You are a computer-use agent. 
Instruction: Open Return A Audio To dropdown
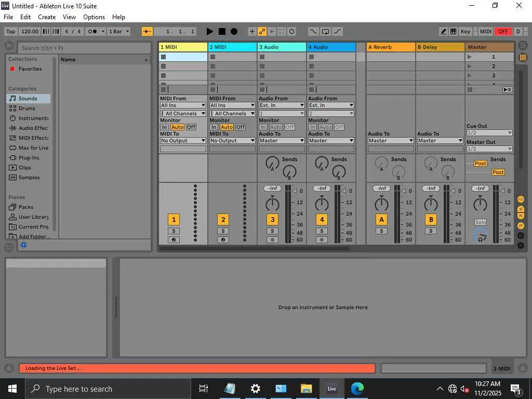391,140
